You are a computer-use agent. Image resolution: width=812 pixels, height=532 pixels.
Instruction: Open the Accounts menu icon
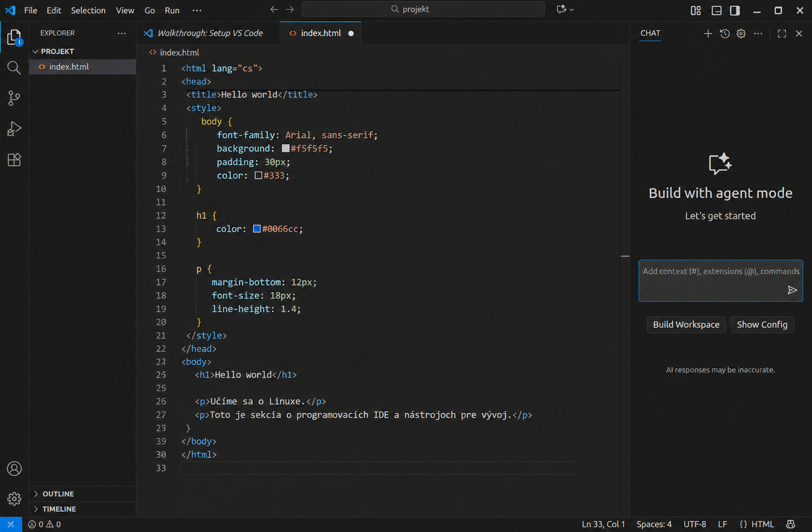[14, 469]
